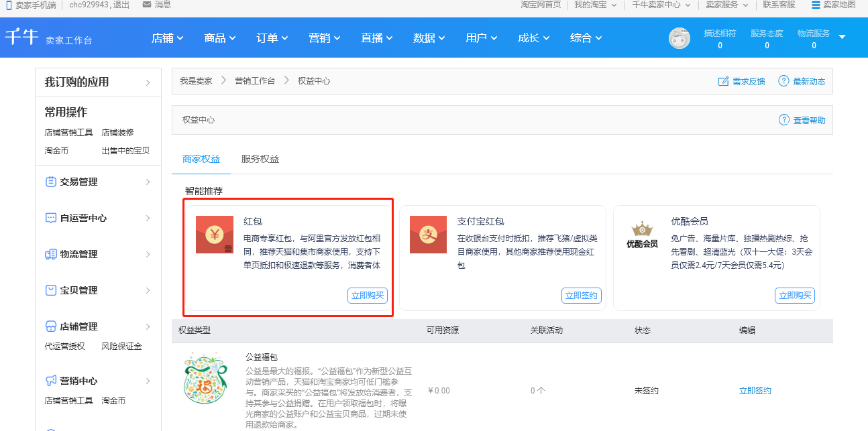Open 消息 envelope icon
Image resolution: width=868 pixels, height=431 pixels.
click(x=147, y=5)
